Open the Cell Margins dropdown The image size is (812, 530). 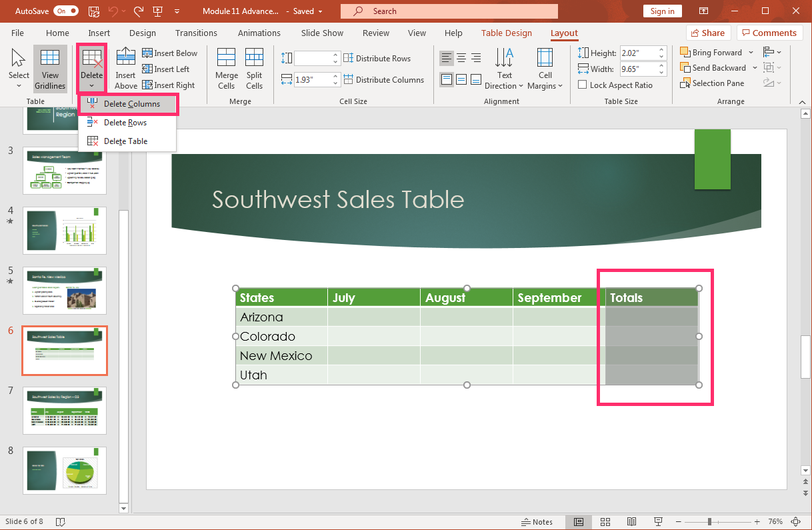click(x=545, y=69)
